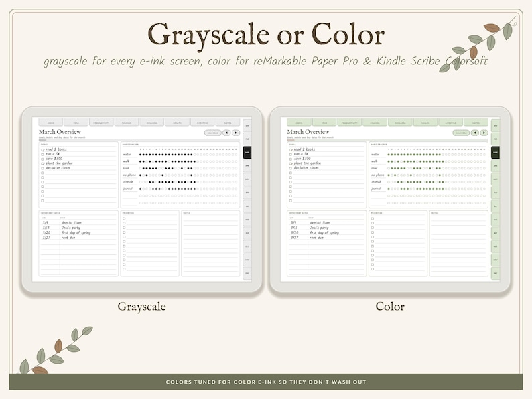Toggle 'read 2 books' checkbox in Color planner
This screenshot has width=532, height=399.
point(291,149)
